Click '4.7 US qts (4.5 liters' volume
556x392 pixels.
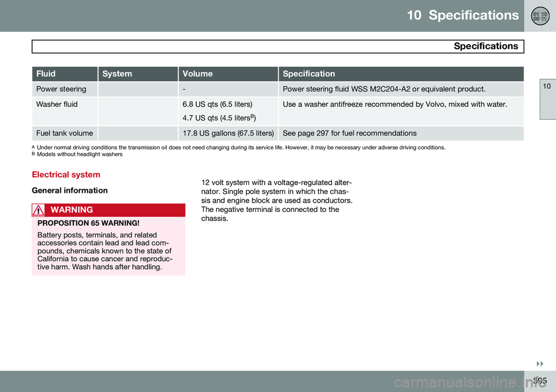click(x=219, y=118)
